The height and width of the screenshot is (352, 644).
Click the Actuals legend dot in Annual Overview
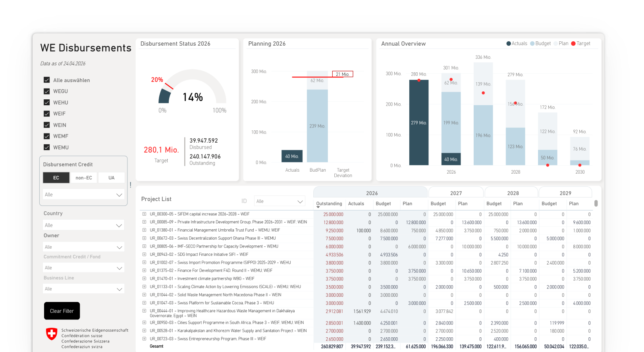[x=509, y=44]
